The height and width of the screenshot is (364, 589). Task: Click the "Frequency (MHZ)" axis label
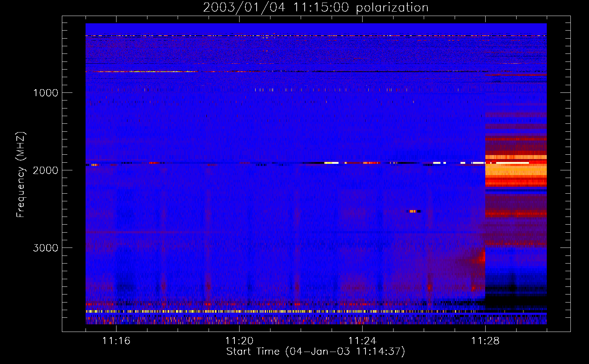[x=20, y=175]
